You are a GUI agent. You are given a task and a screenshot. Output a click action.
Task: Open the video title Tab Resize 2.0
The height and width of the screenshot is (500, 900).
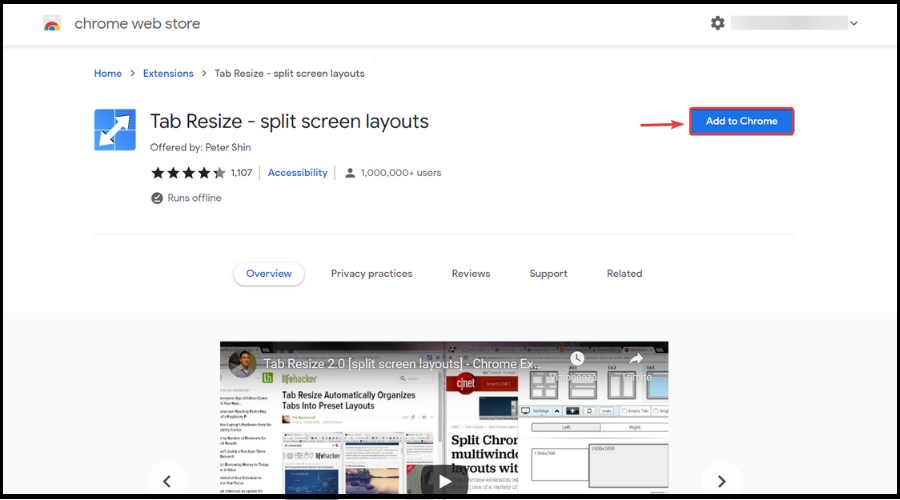coord(402,364)
